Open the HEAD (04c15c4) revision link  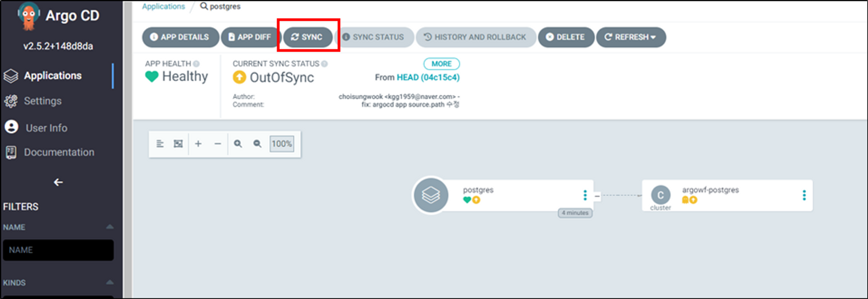(428, 77)
